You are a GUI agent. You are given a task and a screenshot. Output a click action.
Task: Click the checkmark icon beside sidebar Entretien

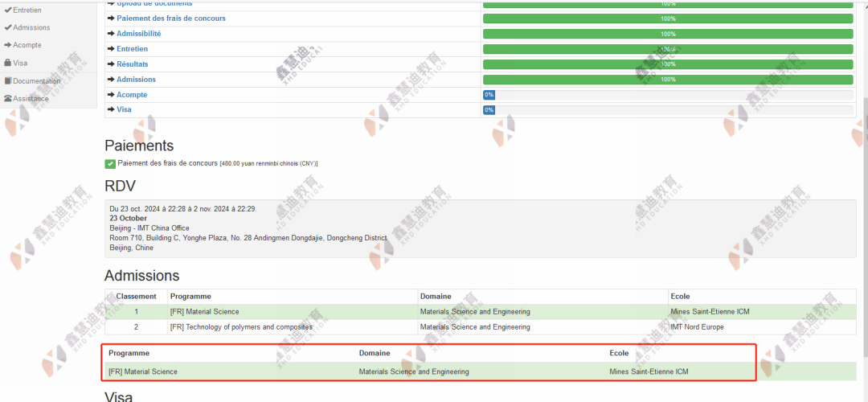[8, 10]
